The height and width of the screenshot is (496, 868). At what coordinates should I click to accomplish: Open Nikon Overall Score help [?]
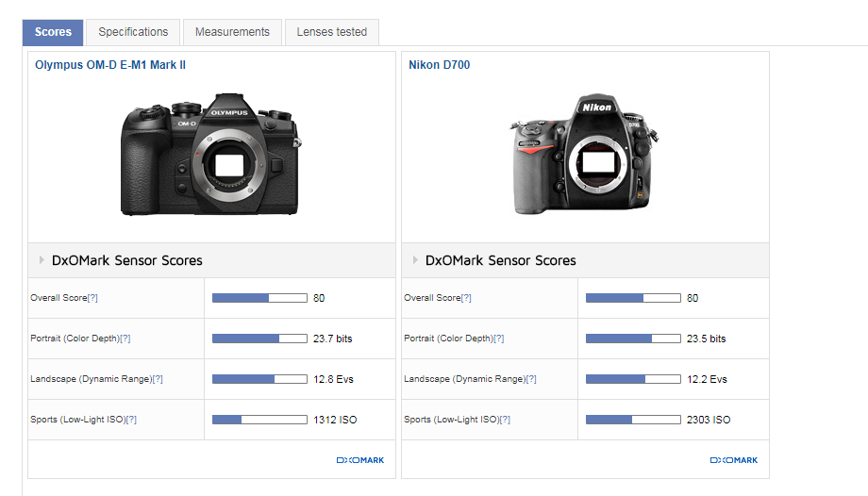[x=466, y=298]
